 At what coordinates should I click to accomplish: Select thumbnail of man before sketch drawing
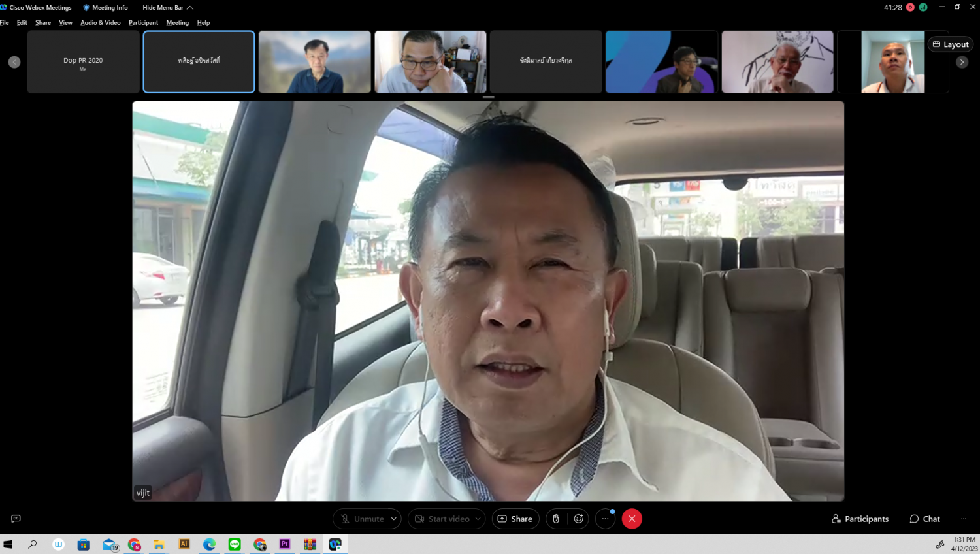(777, 62)
